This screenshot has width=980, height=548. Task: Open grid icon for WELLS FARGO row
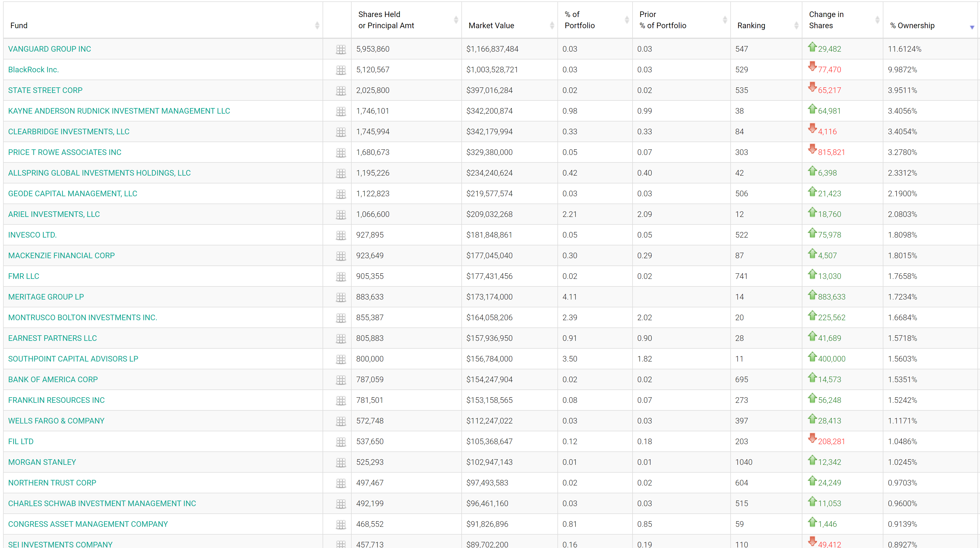[341, 421]
